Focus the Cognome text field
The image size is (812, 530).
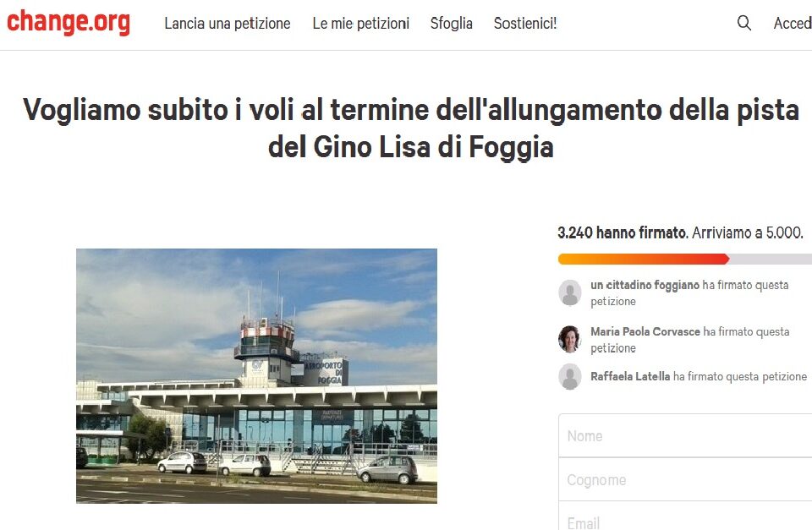685,479
